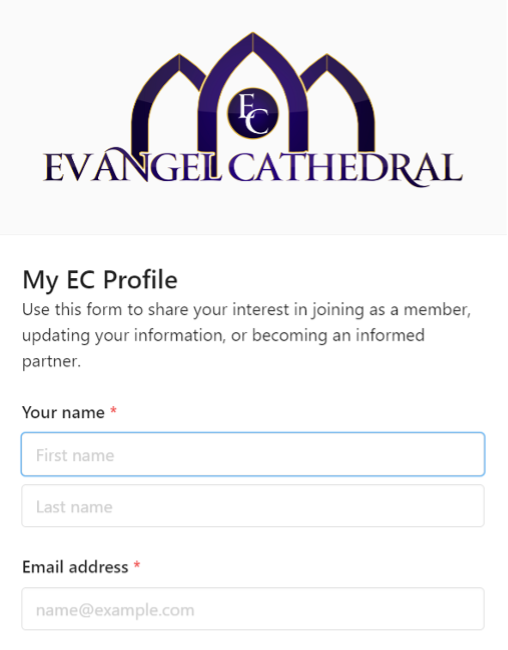Click the round EC emblem in the logo

tap(253, 113)
